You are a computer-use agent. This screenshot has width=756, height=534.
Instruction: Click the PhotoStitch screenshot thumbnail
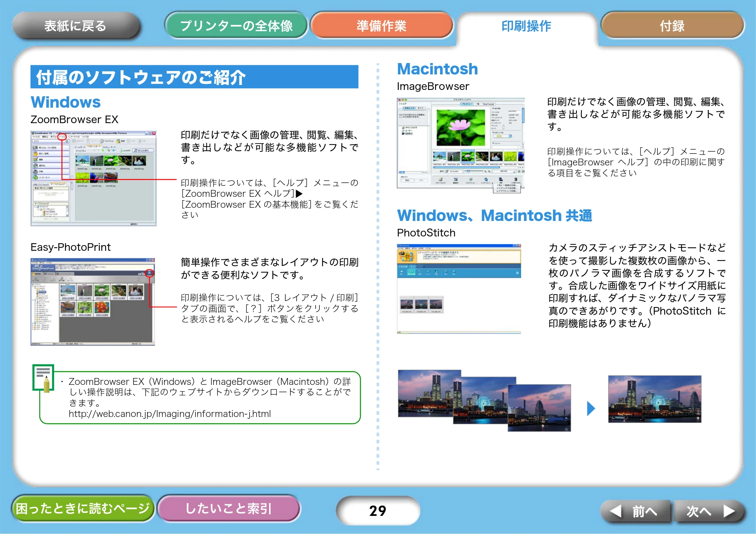[x=459, y=289]
